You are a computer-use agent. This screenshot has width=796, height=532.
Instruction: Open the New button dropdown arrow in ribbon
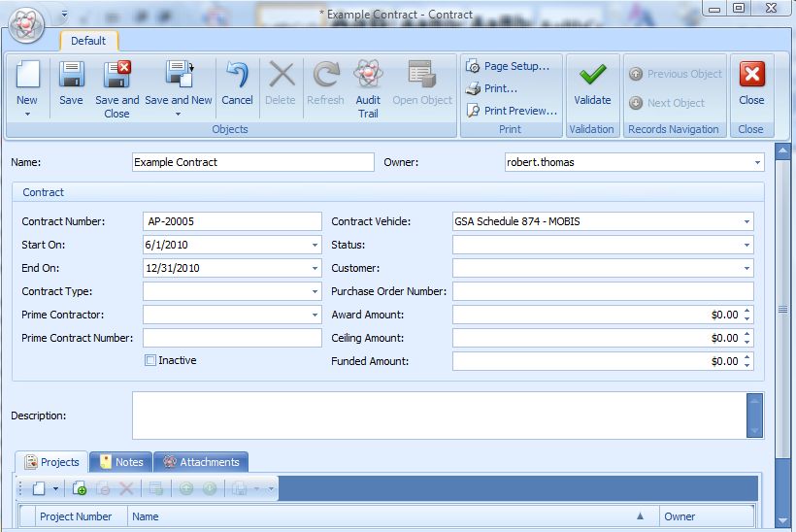pos(27,115)
